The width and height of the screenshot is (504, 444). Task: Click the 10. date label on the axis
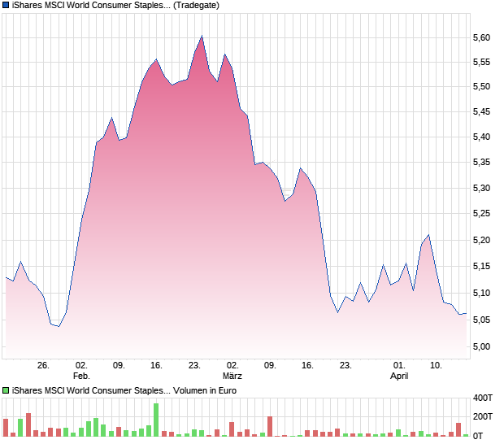pos(437,366)
